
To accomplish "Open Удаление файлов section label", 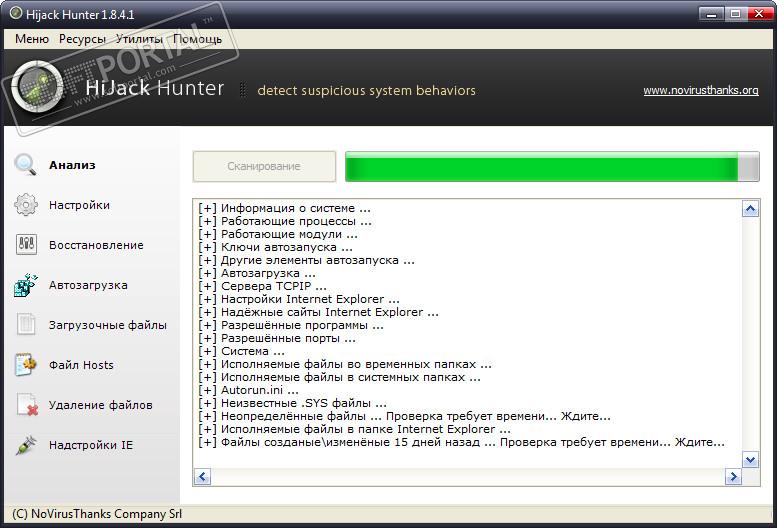I will pos(101,405).
